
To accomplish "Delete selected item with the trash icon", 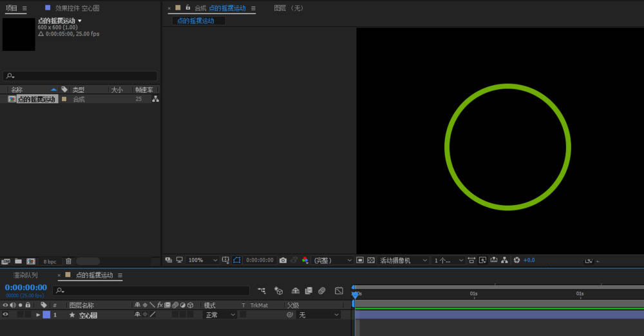I will [68, 262].
